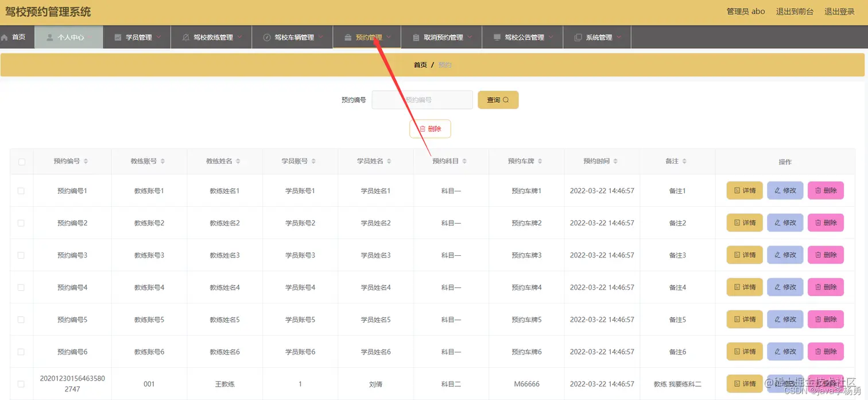Click pink 删除 for row 预约编号3

826,255
